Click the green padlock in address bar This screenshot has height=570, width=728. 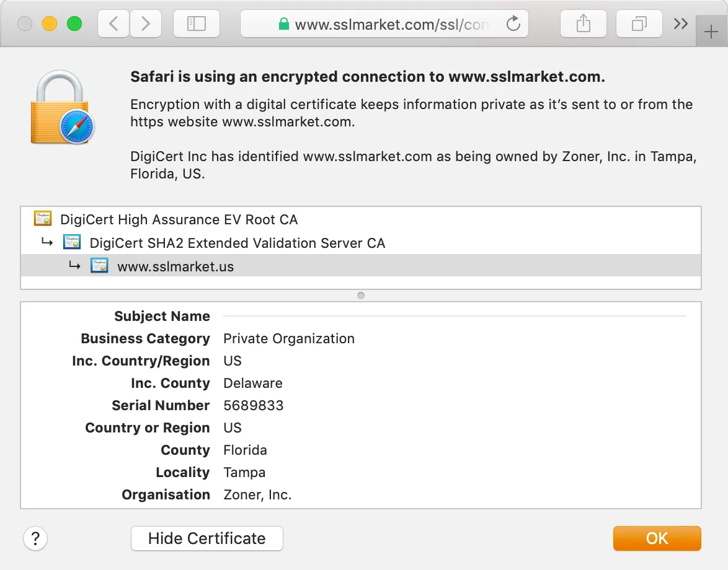tap(283, 24)
